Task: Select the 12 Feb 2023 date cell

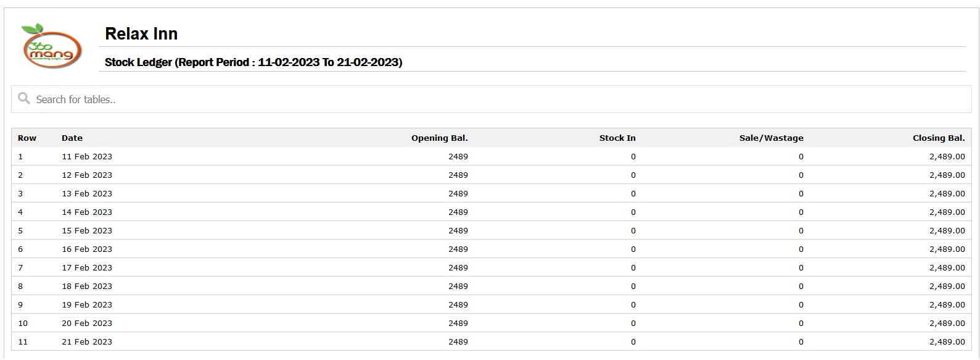Action: [x=87, y=175]
